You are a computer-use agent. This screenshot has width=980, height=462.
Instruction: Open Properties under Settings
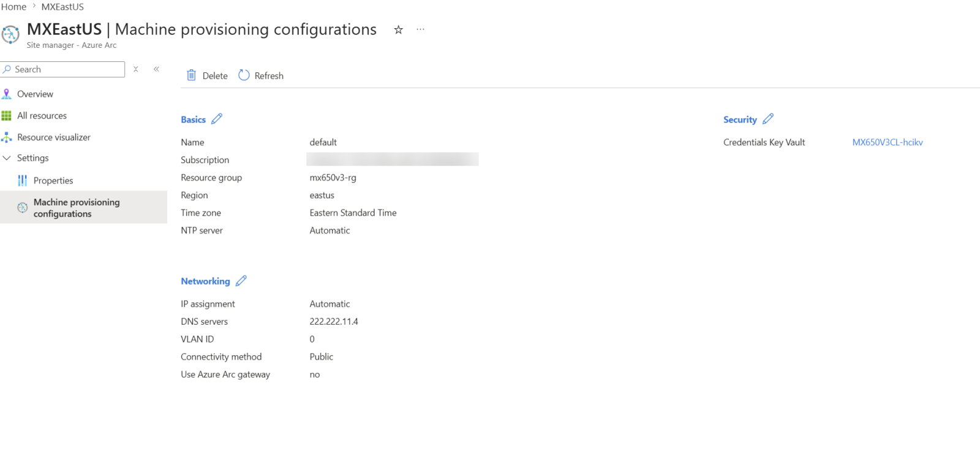click(53, 181)
